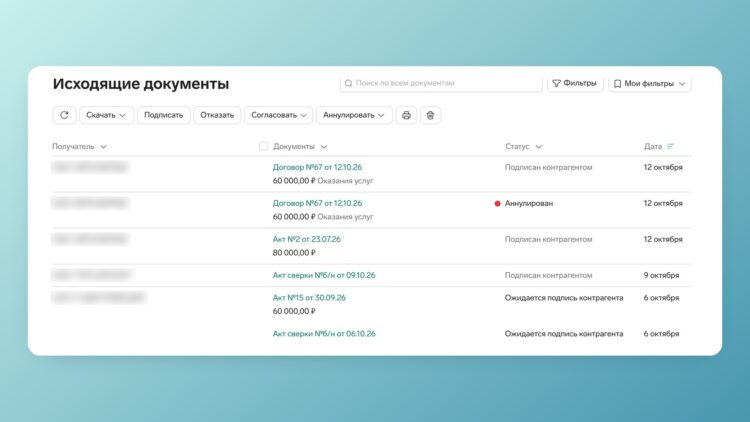Click the date of Акт сверки 06.10.26 row
This screenshot has height=422, width=750.
(x=661, y=333)
